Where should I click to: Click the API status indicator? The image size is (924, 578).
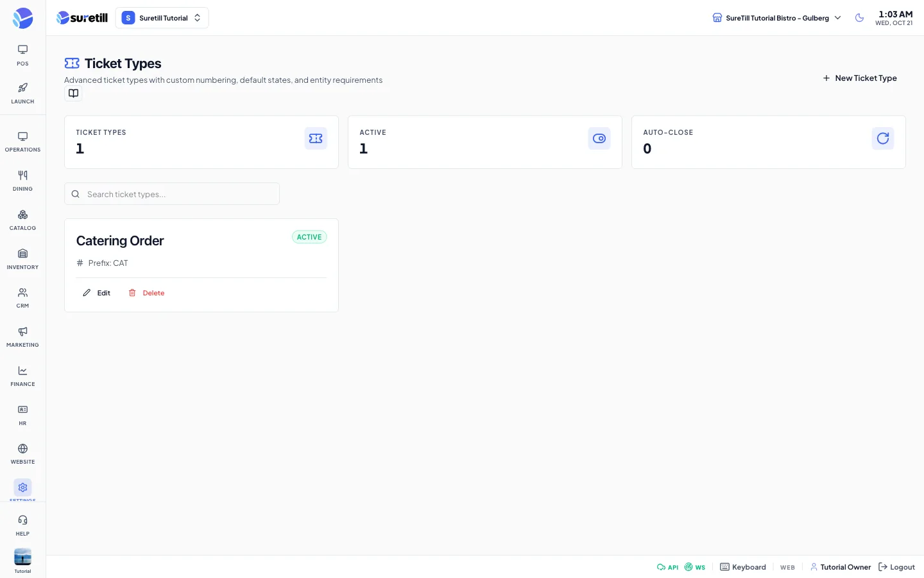pyautogui.click(x=667, y=567)
